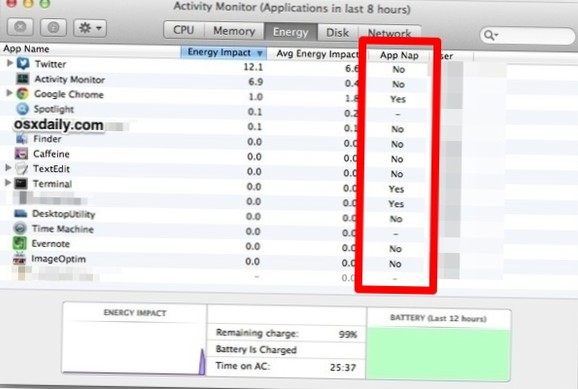Click the TextEdit app icon
578x389 pixels.
21,169
